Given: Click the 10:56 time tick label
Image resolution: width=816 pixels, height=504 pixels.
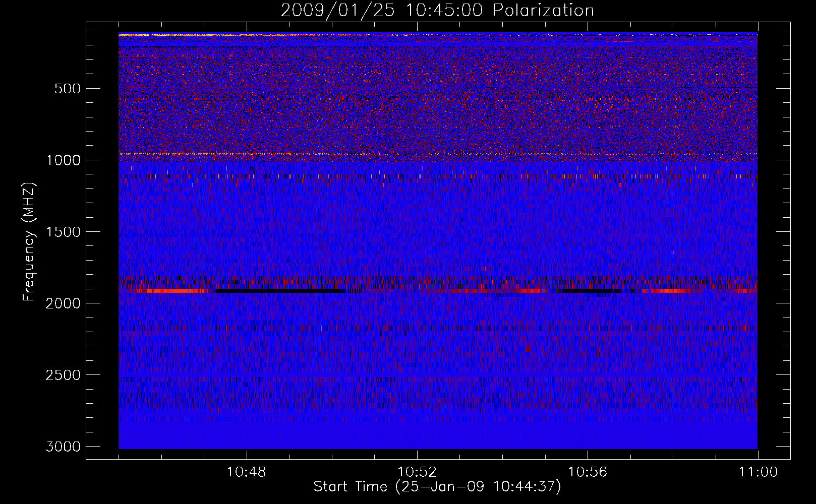Looking at the screenshot, I should pos(588,472).
